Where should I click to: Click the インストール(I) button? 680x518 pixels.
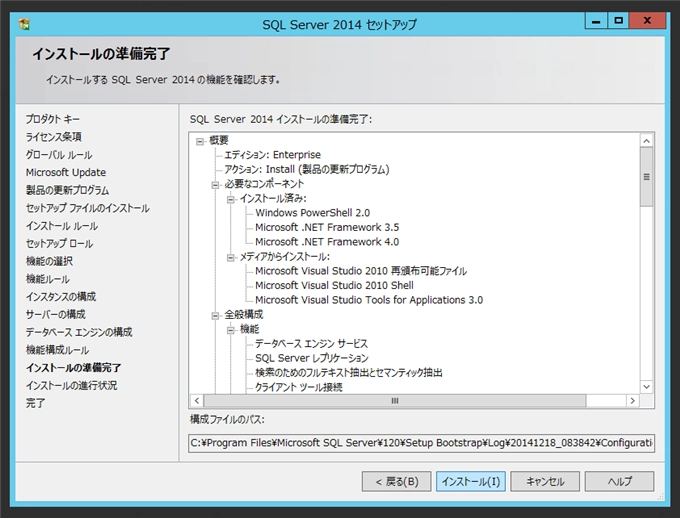tap(471, 482)
